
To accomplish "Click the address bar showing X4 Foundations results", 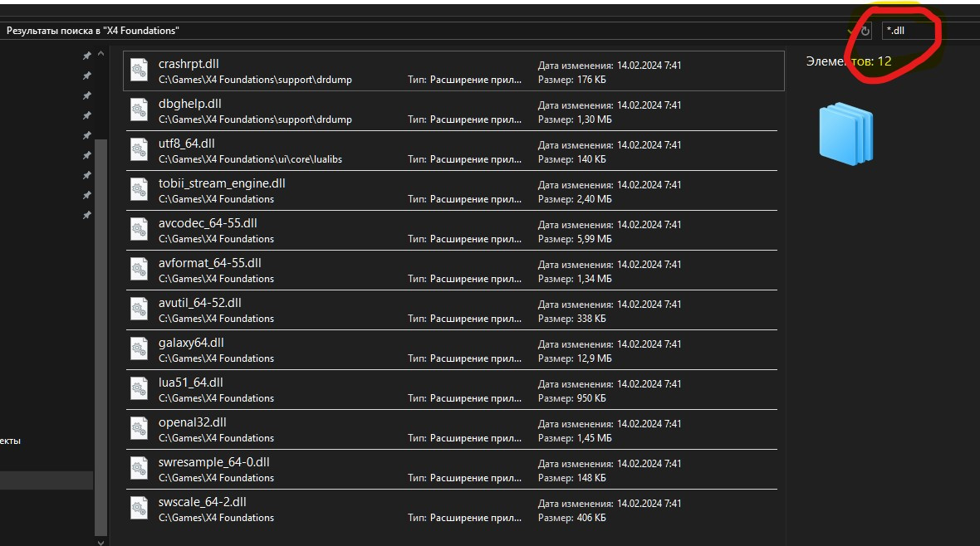I will coord(415,31).
